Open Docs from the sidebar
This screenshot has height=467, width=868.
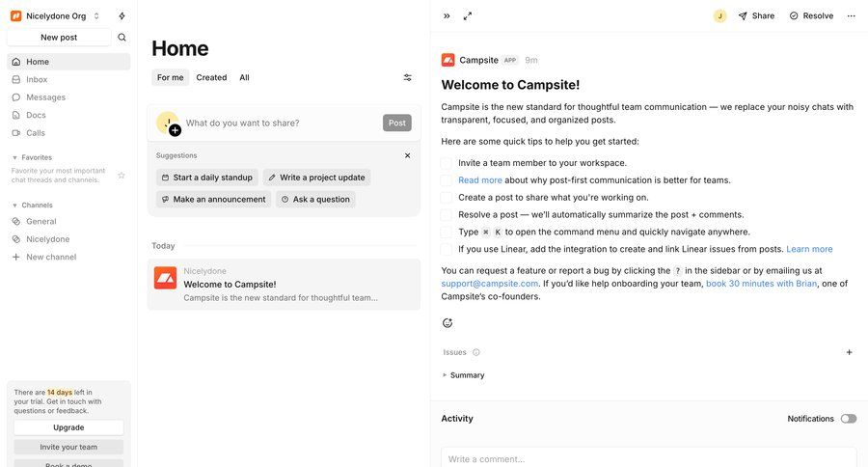pyautogui.click(x=68, y=115)
